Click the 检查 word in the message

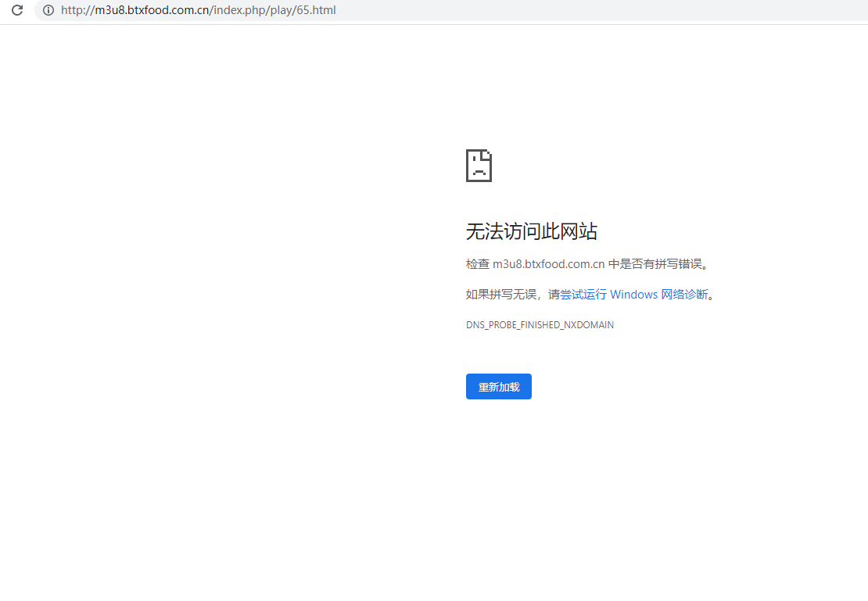(477, 264)
